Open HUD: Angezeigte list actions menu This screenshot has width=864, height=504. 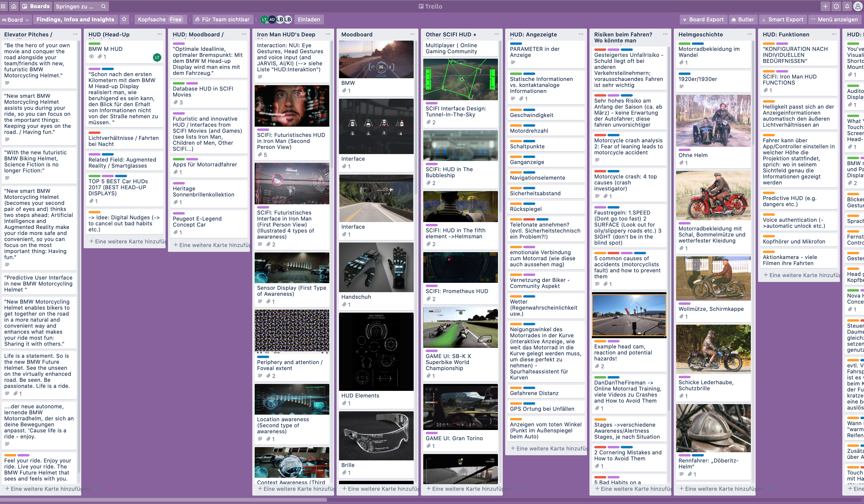pyautogui.click(x=581, y=34)
